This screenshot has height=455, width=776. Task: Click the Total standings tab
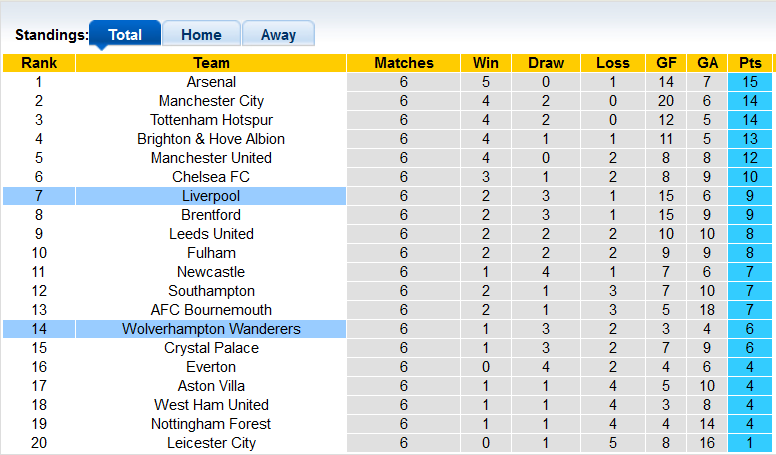click(x=125, y=34)
